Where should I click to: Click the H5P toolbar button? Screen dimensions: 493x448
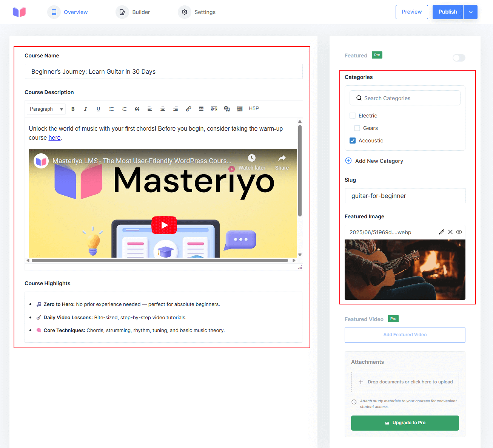(254, 108)
